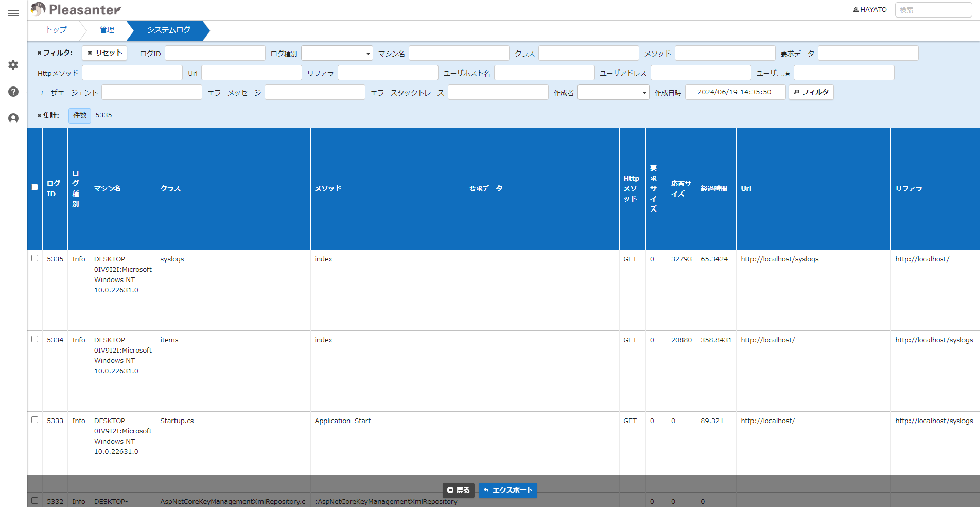Collapse the フィルタ section toggle

click(x=55, y=53)
